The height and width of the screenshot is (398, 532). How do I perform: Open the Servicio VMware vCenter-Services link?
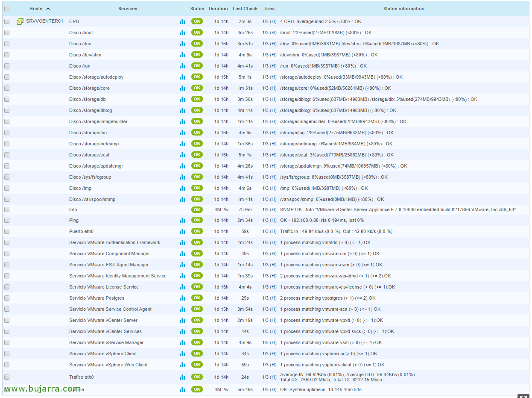pyautogui.click(x=105, y=331)
